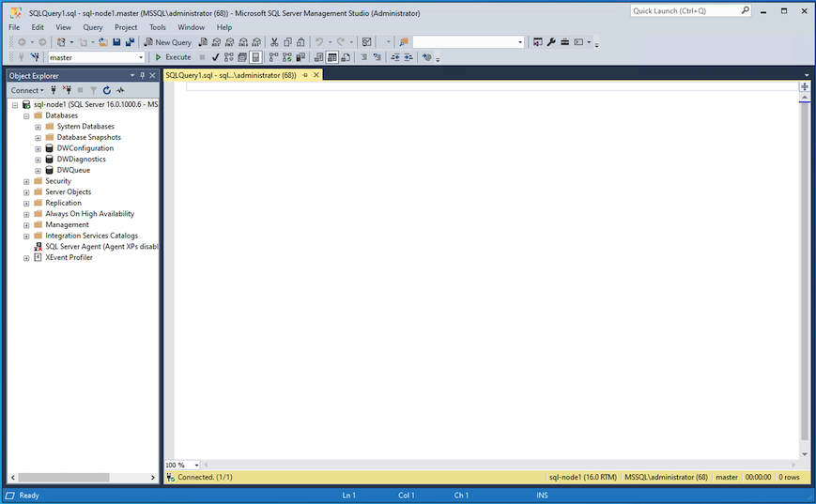Click the Analysis Services DAX Query icon
The image size is (816, 504).
pos(256,42)
